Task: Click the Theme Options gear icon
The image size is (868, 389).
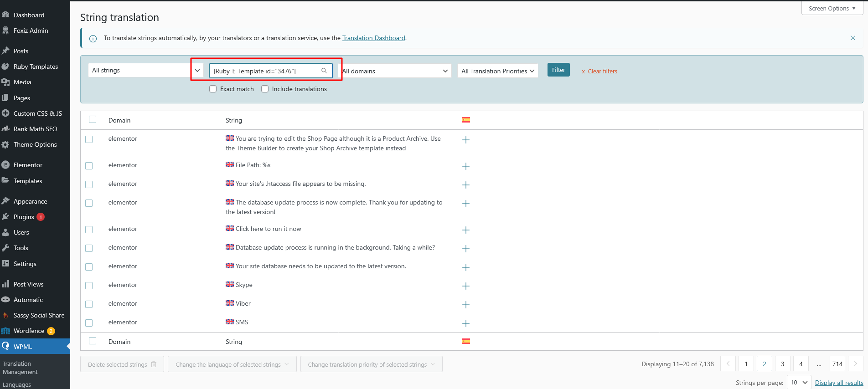Action: (5, 144)
